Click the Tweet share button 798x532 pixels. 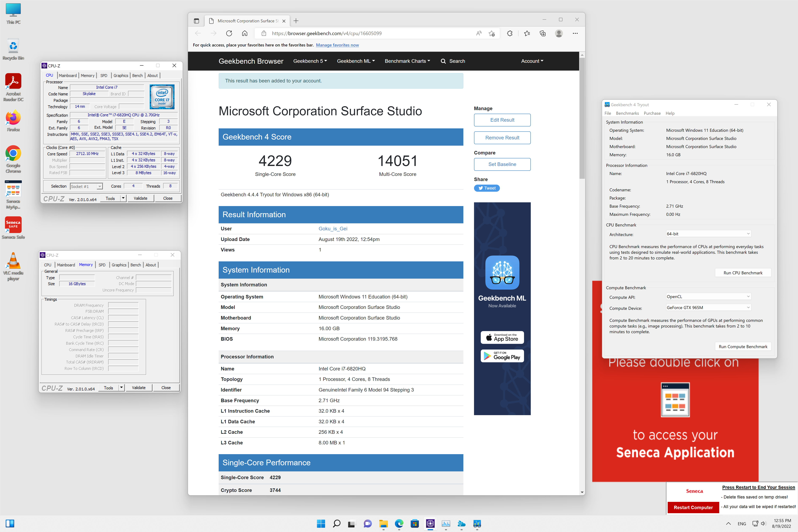pyautogui.click(x=487, y=188)
